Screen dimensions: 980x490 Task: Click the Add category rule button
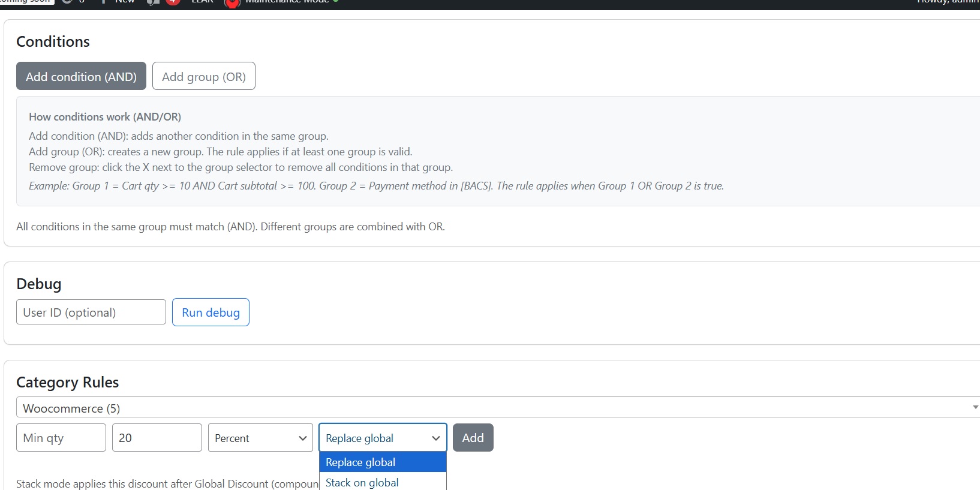click(473, 437)
